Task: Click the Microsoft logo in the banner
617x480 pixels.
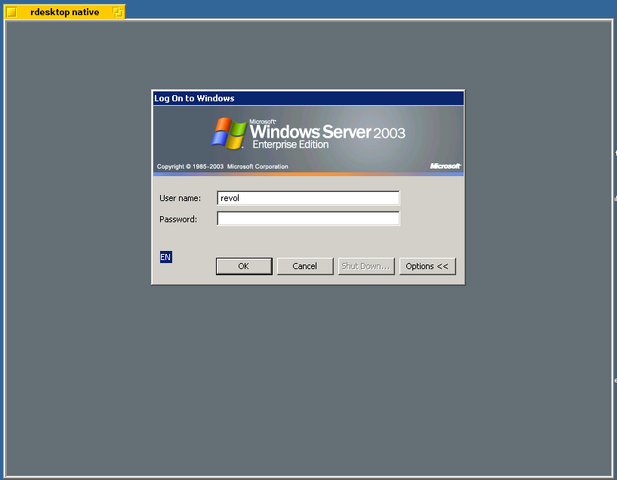Action: 445,166
